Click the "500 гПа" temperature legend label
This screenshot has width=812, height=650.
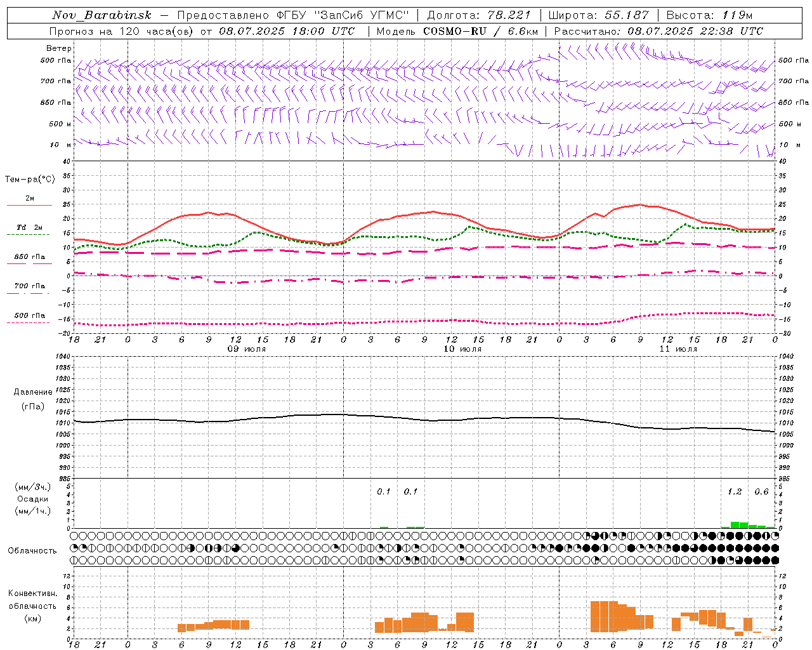(x=30, y=315)
